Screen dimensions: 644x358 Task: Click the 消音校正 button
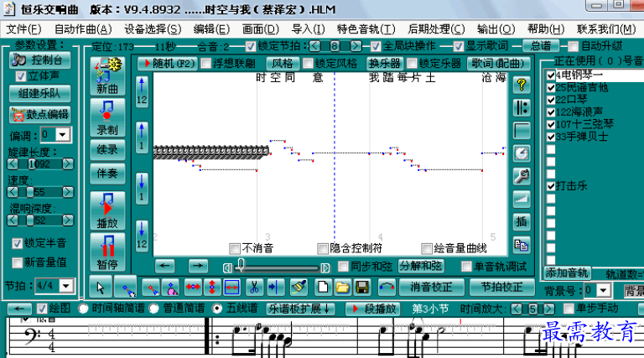431,288
